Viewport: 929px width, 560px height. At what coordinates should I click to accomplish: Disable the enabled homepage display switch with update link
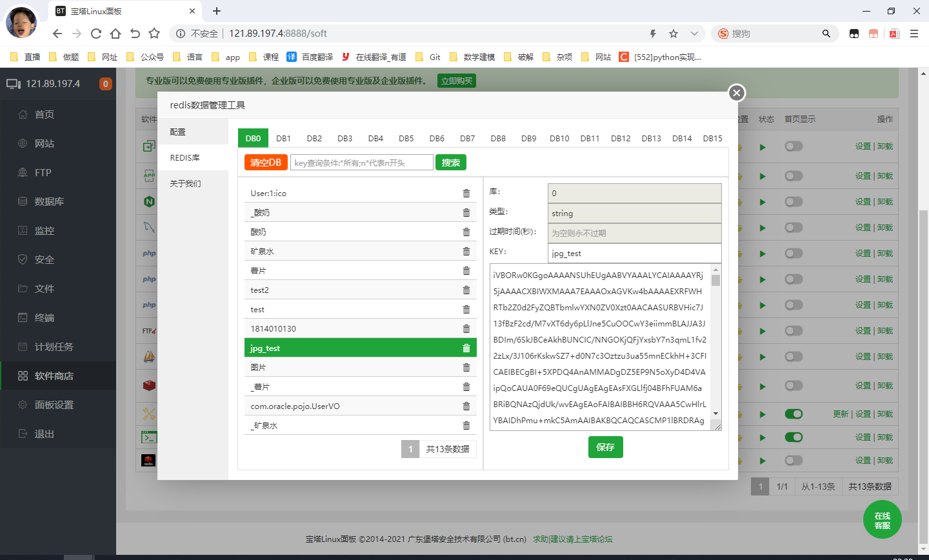794,414
